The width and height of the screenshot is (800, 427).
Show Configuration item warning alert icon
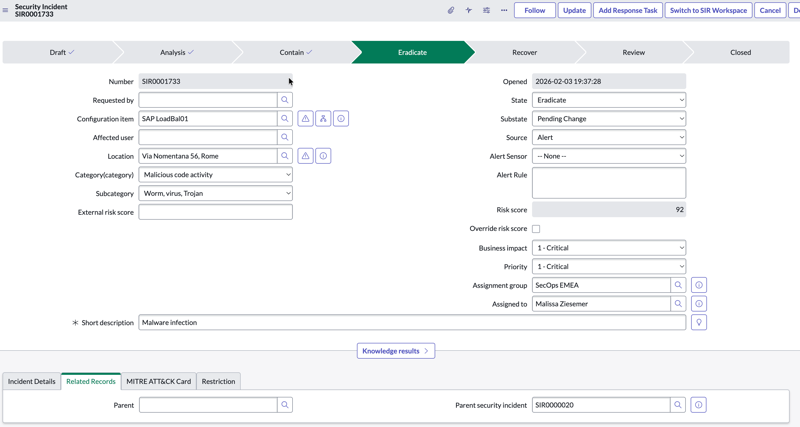pos(306,119)
